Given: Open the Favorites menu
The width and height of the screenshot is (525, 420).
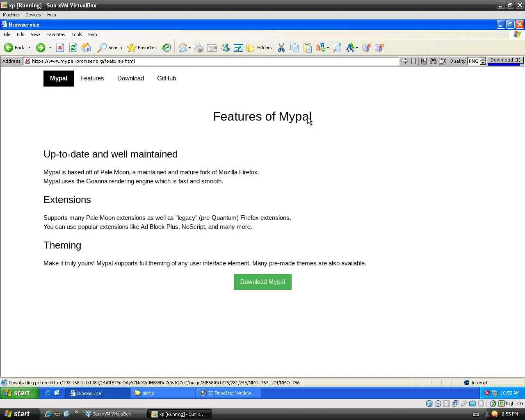Looking at the screenshot, I should click(x=55, y=34).
